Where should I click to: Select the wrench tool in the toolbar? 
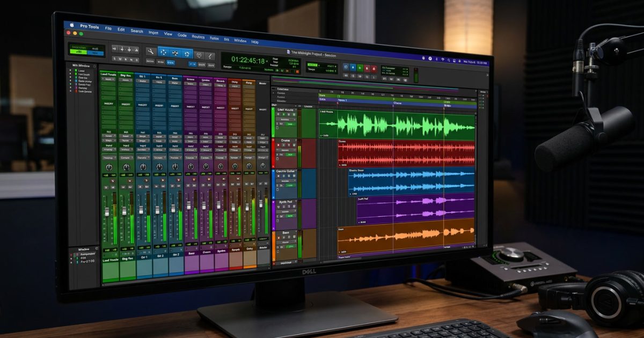click(x=151, y=52)
